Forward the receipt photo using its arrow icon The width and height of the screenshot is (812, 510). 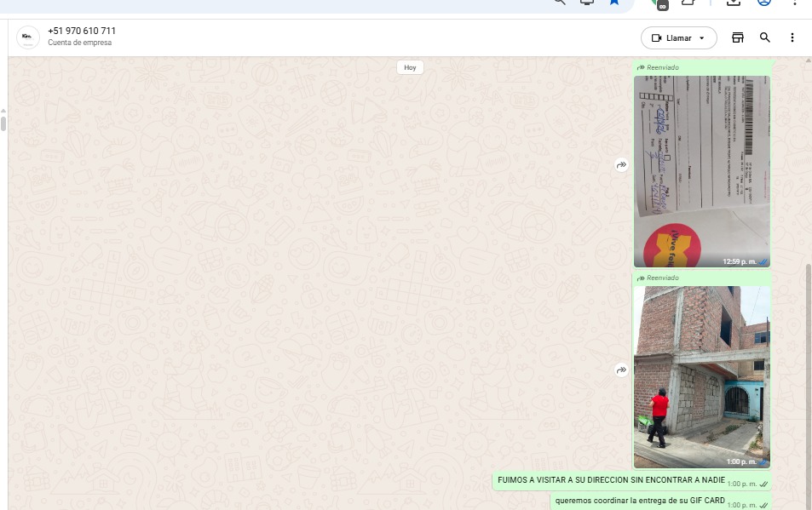[622, 165]
